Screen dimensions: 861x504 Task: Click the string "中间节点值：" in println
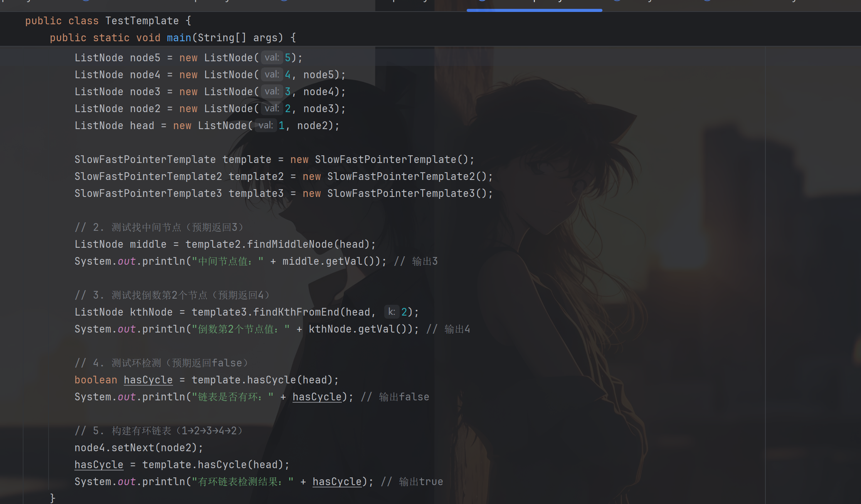coord(227,261)
